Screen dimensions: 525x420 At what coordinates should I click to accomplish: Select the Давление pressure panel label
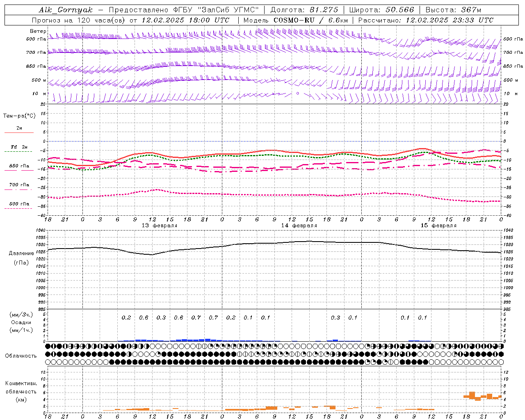(x=21, y=253)
